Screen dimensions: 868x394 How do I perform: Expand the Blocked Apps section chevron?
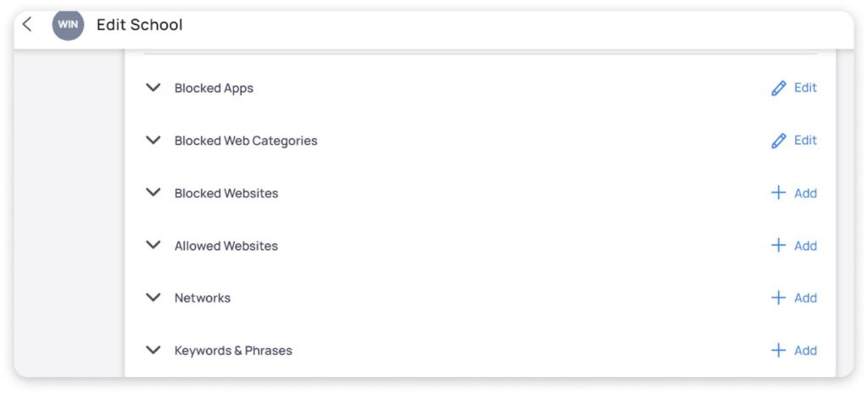153,88
